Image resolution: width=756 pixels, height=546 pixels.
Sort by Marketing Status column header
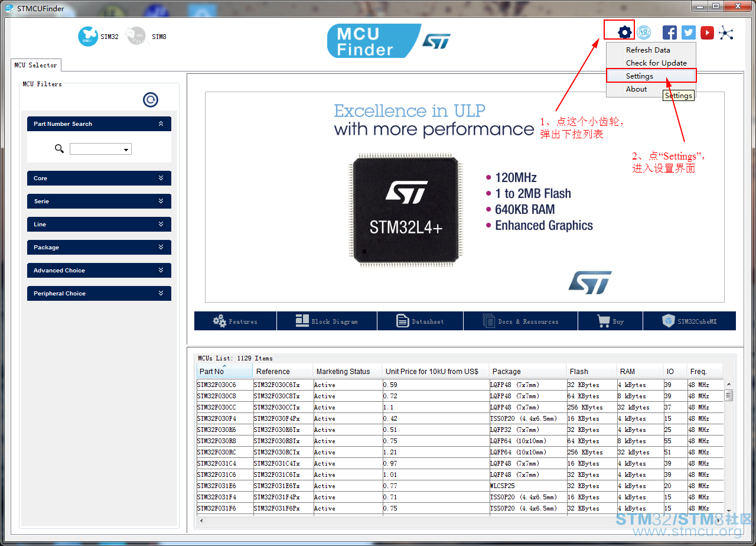click(x=348, y=371)
